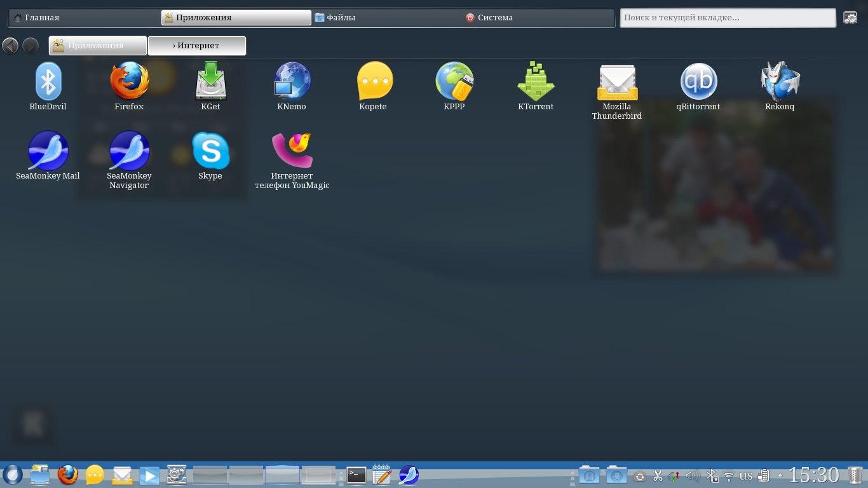Open Mozilla Thunderbird from the grid
The width and height of the screenshot is (868, 488).
pos(617,91)
